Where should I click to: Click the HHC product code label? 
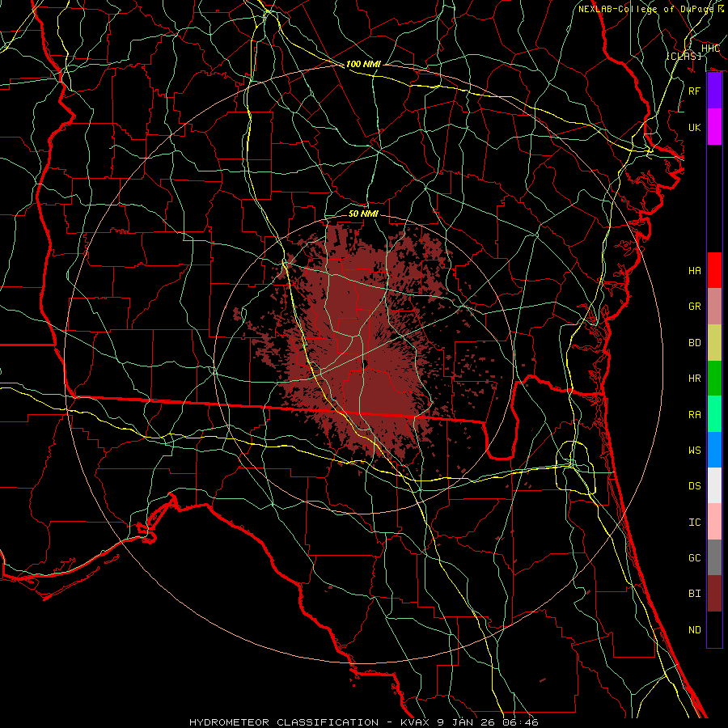click(x=710, y=48)
